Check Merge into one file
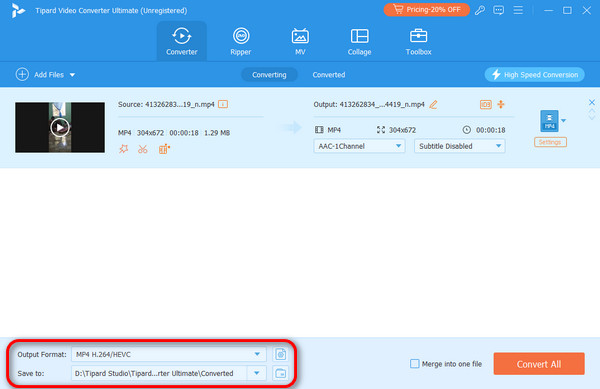 (414, 364)
